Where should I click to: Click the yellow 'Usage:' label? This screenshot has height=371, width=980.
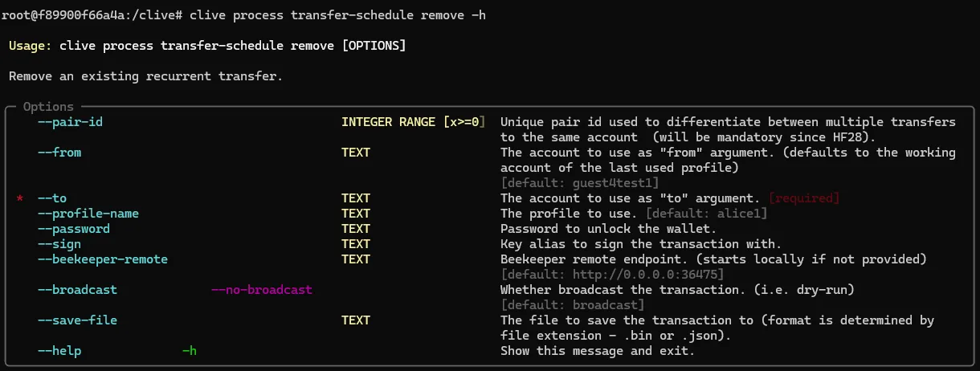click(30, 46)
